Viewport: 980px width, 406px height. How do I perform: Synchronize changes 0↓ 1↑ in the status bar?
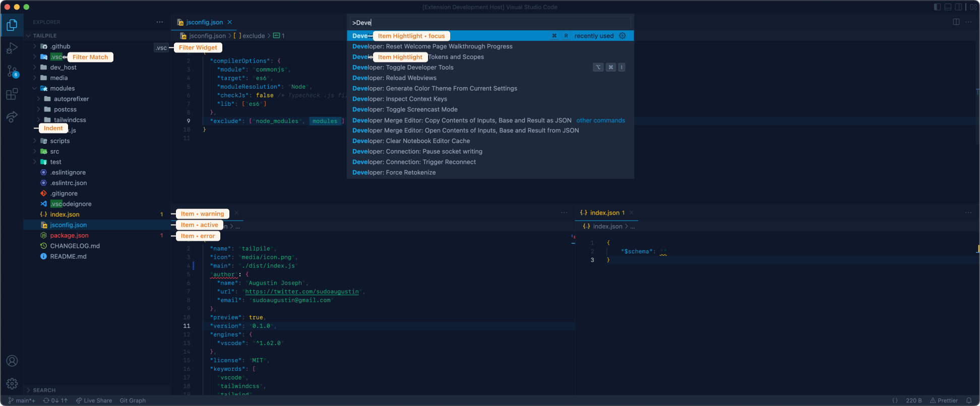(55, 400)
